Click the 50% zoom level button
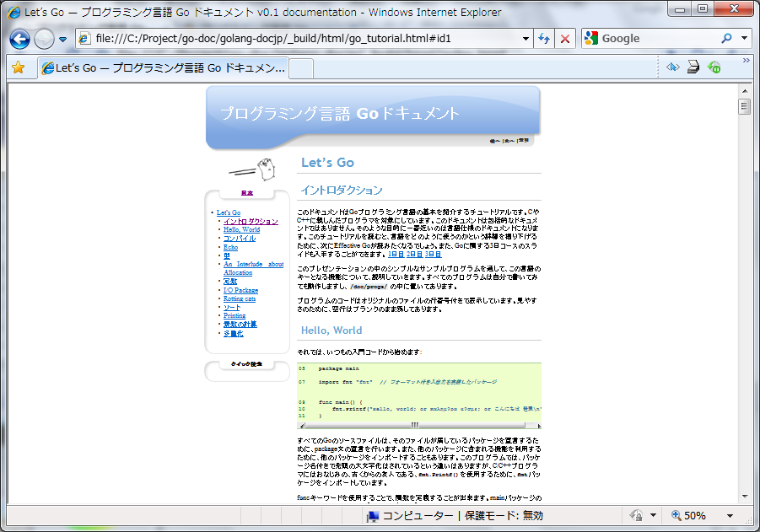 coord(689,515)
